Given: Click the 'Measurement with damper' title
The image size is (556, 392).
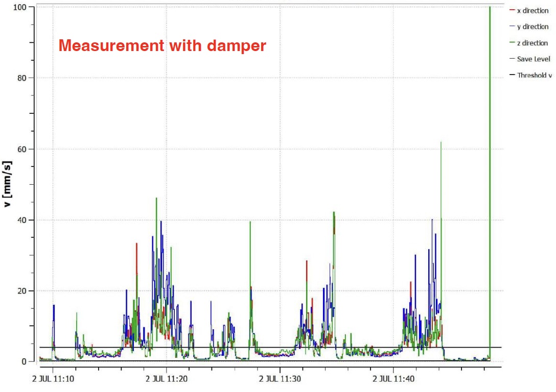Looking at the screenshot, I should point(162,45).
